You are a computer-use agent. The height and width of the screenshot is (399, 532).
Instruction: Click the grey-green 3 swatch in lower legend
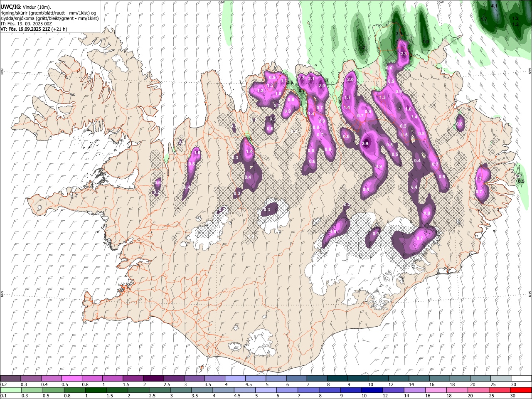[x=181, y=390]
